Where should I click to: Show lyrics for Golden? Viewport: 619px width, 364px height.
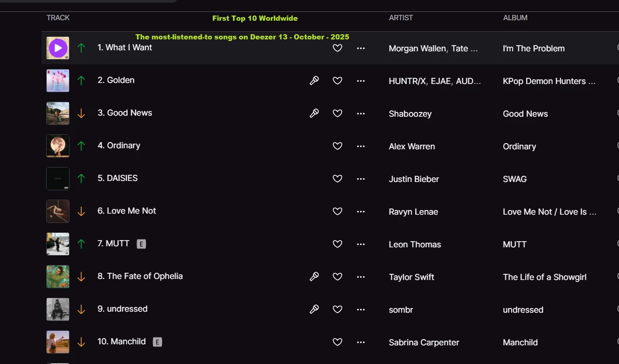pyautogui.click(x=314, y=81)
